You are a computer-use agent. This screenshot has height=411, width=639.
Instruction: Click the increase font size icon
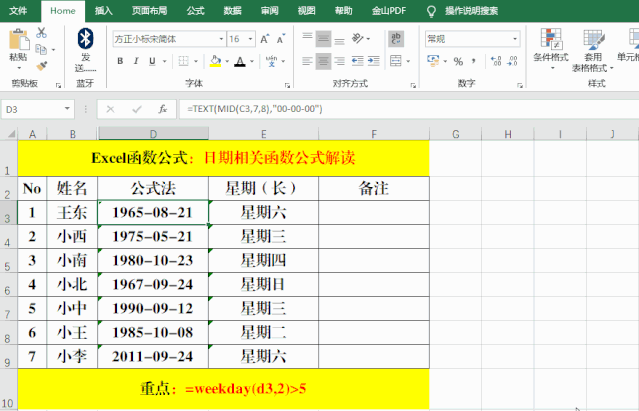coord(262,39)
